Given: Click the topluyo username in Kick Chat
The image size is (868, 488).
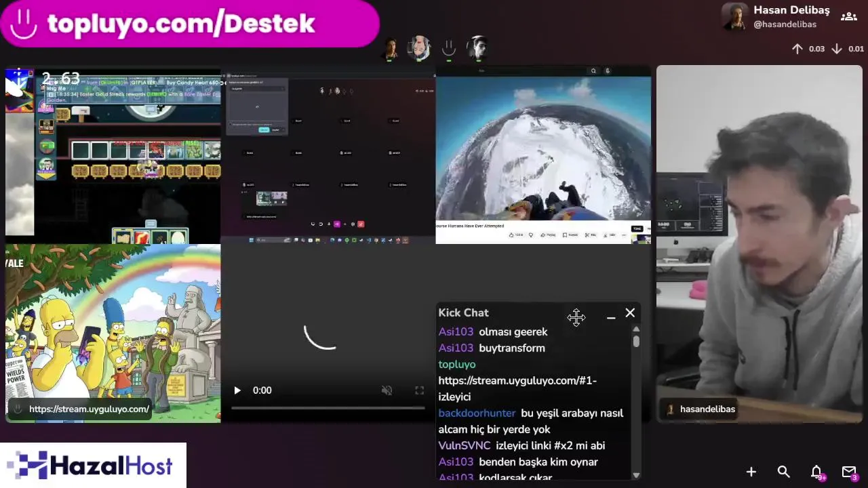Looking at the screenshot, I should (457, 364).
